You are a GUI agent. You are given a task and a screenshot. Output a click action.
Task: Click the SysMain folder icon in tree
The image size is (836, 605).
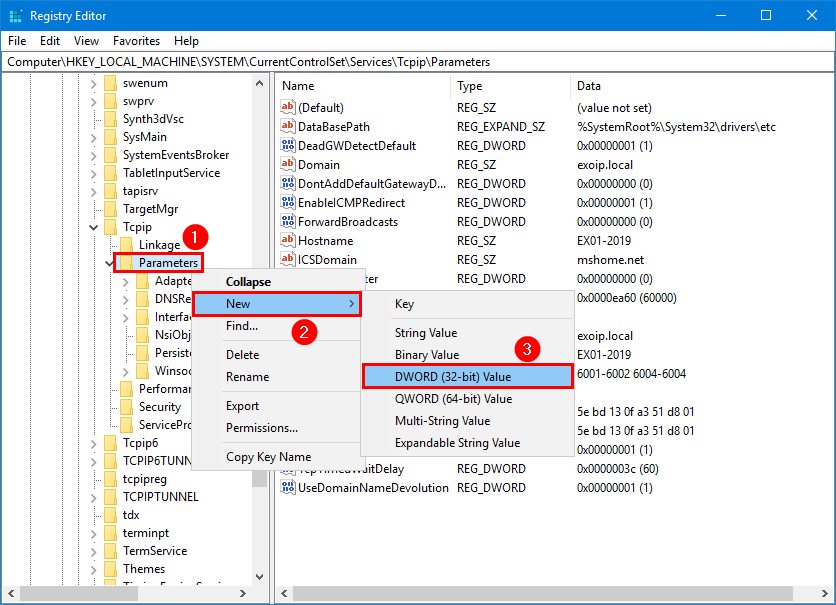110,137
